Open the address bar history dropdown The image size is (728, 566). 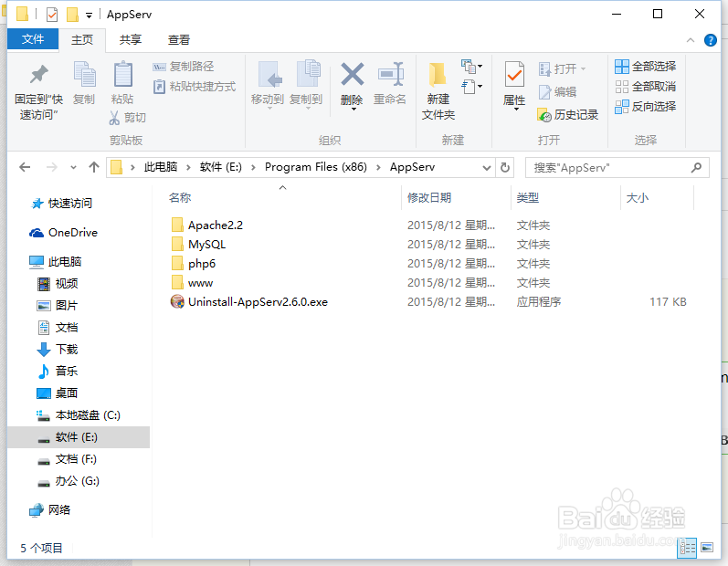(x=487, y=167)
